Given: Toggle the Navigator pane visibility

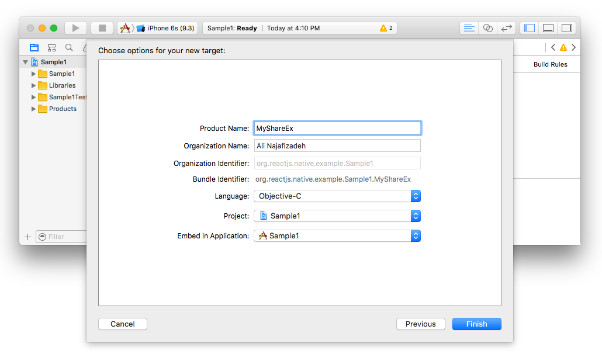Looking at the screenshot, I should tap(530, 28).
